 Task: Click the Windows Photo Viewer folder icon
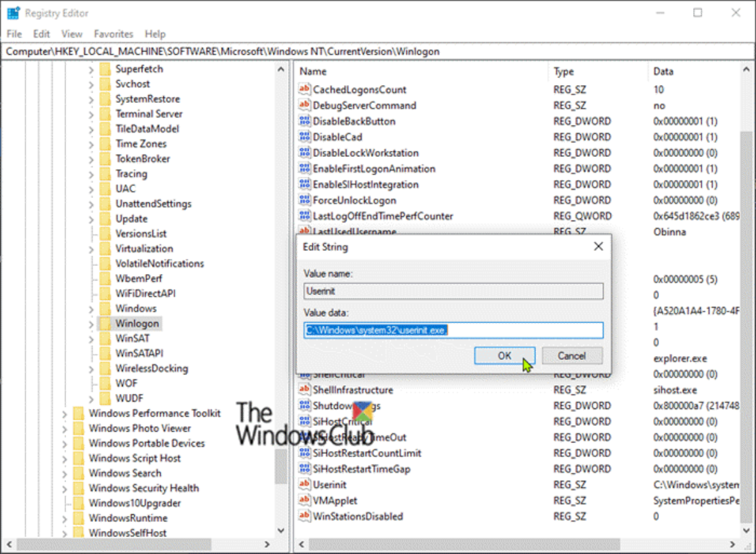[78, 428]
